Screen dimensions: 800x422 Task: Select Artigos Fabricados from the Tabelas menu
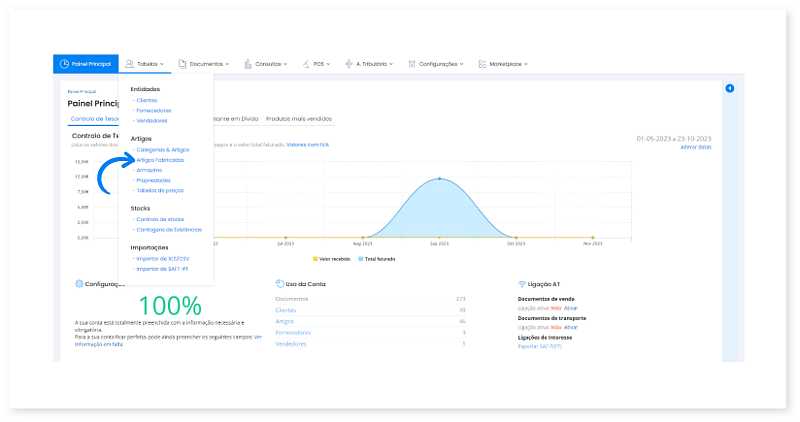(160, 160)
